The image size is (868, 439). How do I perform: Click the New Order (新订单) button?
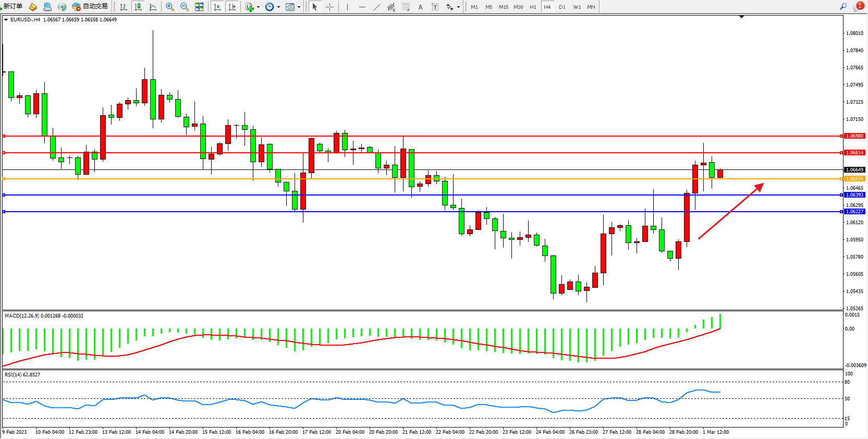(13, 7)
